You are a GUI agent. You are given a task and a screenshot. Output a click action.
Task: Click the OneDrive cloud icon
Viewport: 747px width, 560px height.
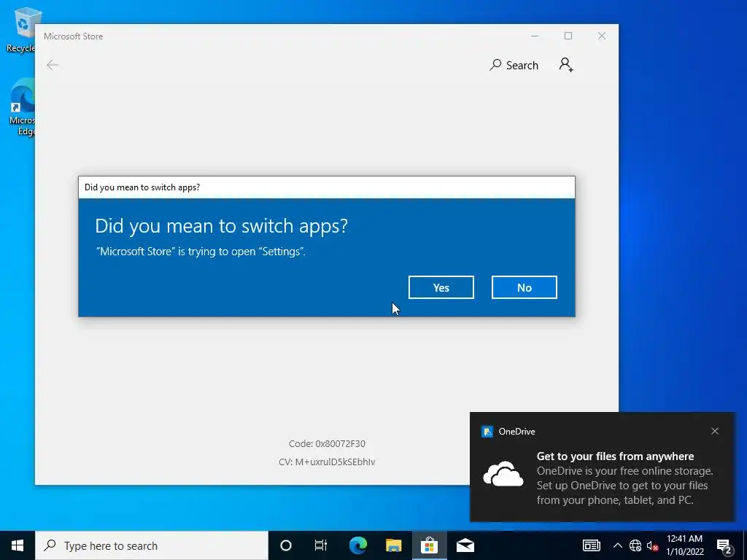[x=503, y=474]
